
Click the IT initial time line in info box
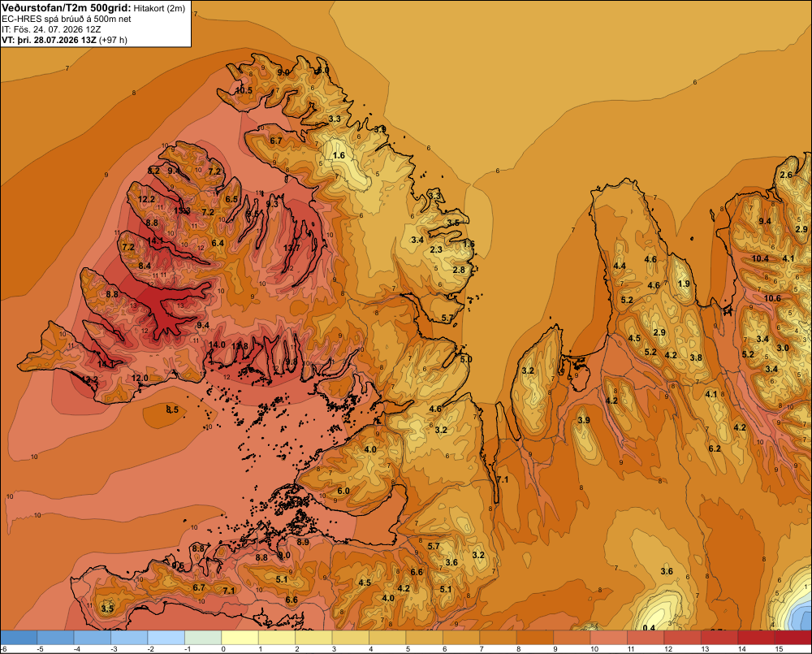pyautogui.click(x=51, y=29)
